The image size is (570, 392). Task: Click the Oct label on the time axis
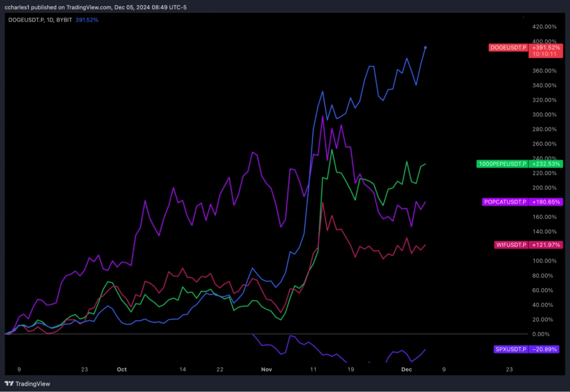(x=121, y=369)
